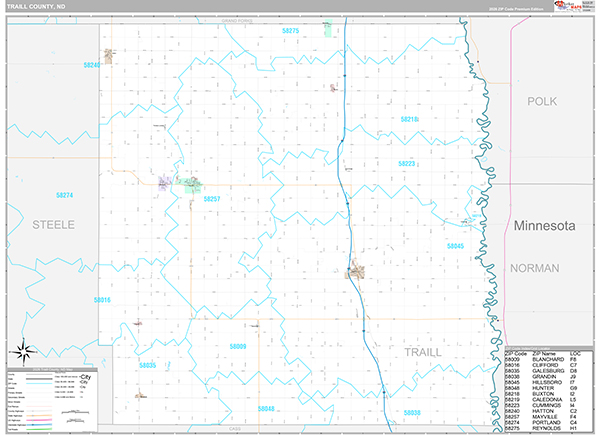Click the green line sample in legend
This screenshot has height=435, width=600.
39,430
